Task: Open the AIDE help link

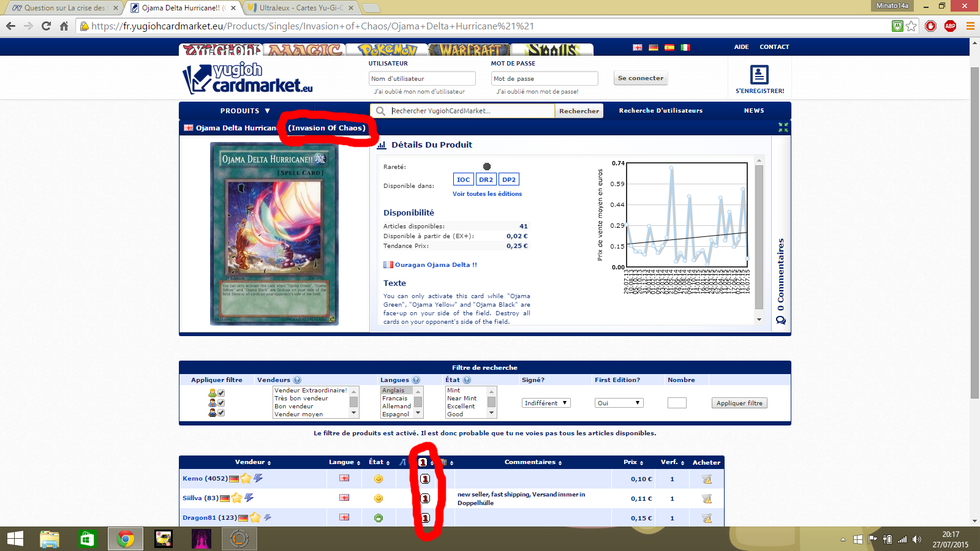Action: tap(741, 47)
